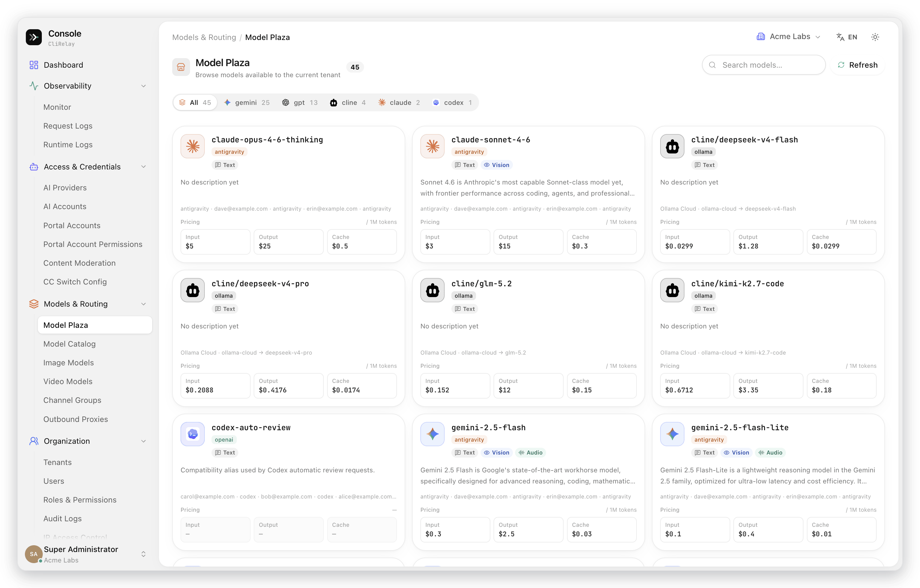Click the Dashboard grid icon
This screenshot has width=920, height=588.
[x=34, y=65]
